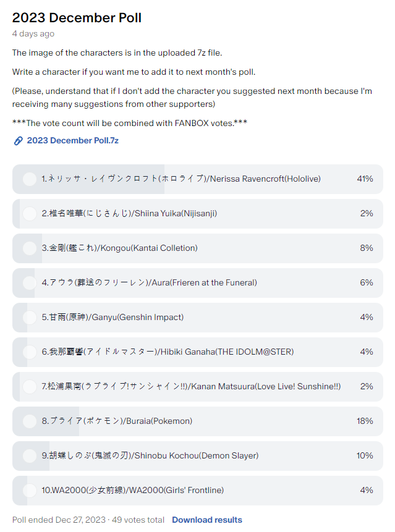The height and width of the screenshot is (532, 395).
Task: Choose the Hibiki Ganaha radio button
Action: [x=29, y=352]
